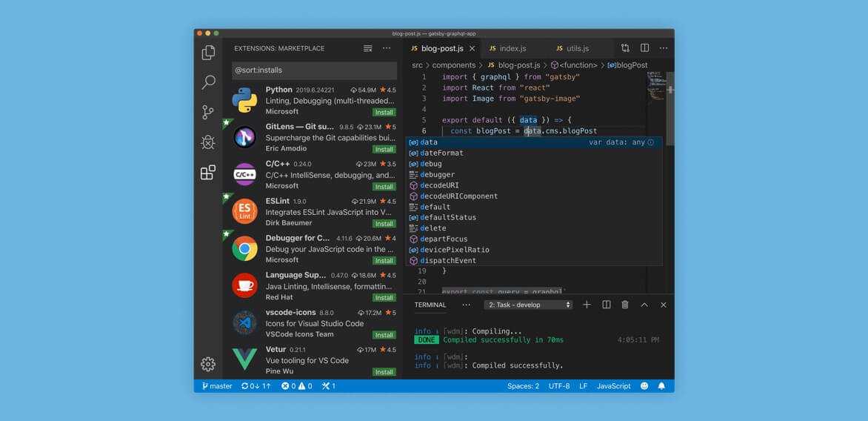Open the Debug view bug icon
Screen dimensions: 868x421
pos(208,142)
